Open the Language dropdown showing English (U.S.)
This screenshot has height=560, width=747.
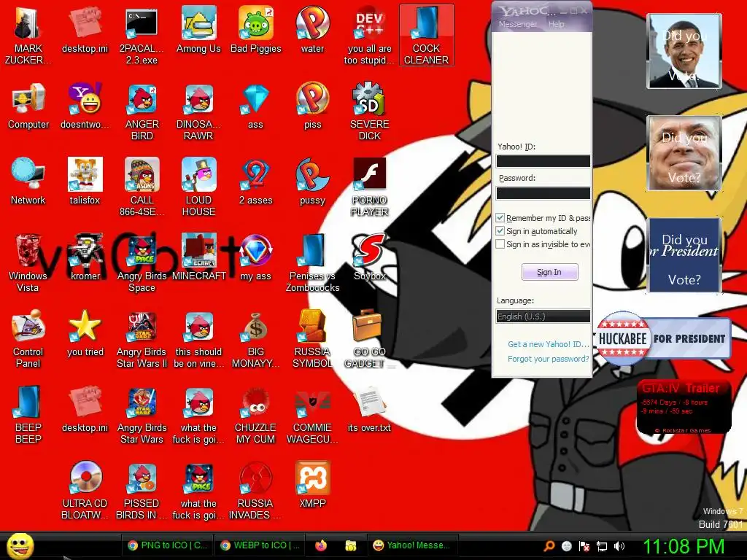coord(543,316)
